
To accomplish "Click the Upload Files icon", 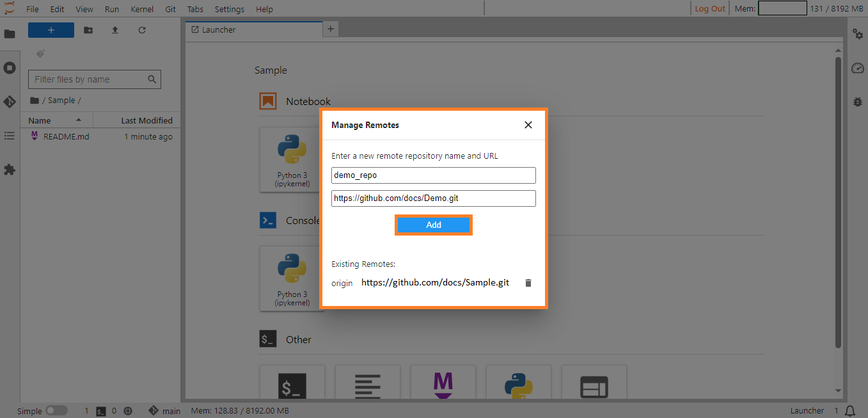I will coord(115,30).
